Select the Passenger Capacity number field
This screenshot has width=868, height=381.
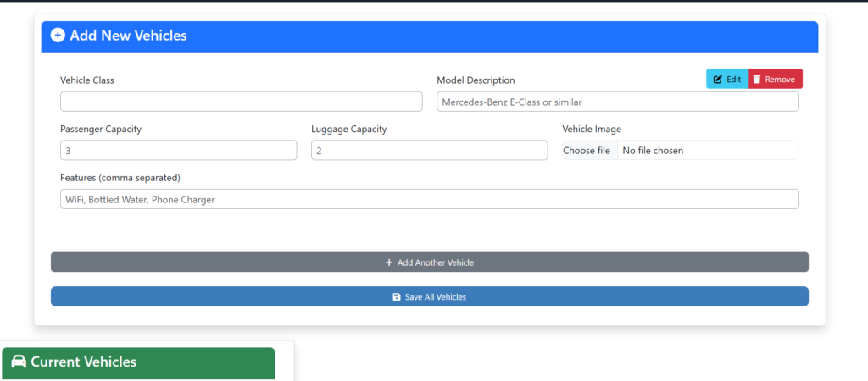click(178, 151)
